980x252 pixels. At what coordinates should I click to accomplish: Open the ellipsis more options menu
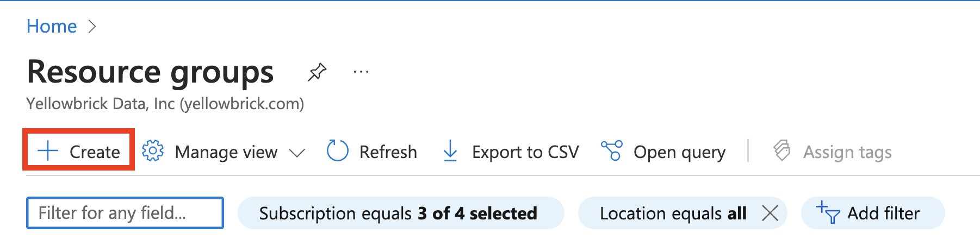[x=361, y=72]
